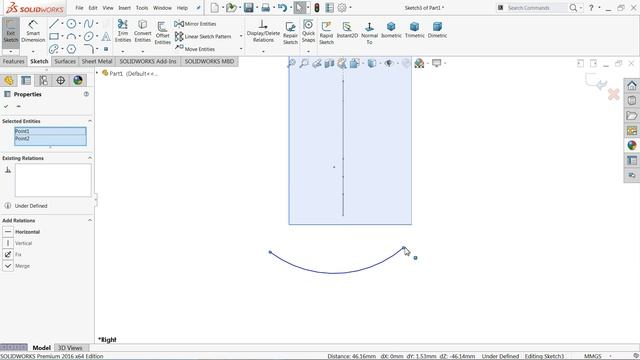Toggle Instant2D mode

point(347,30)
